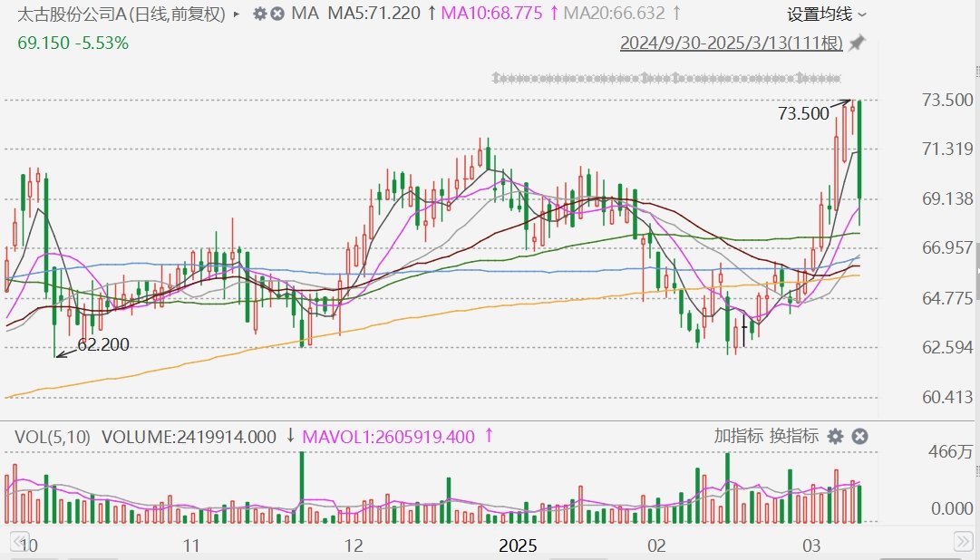Click the 73.500 price axis label
This screenshot has width=980, height=560.
click(947, 100)
